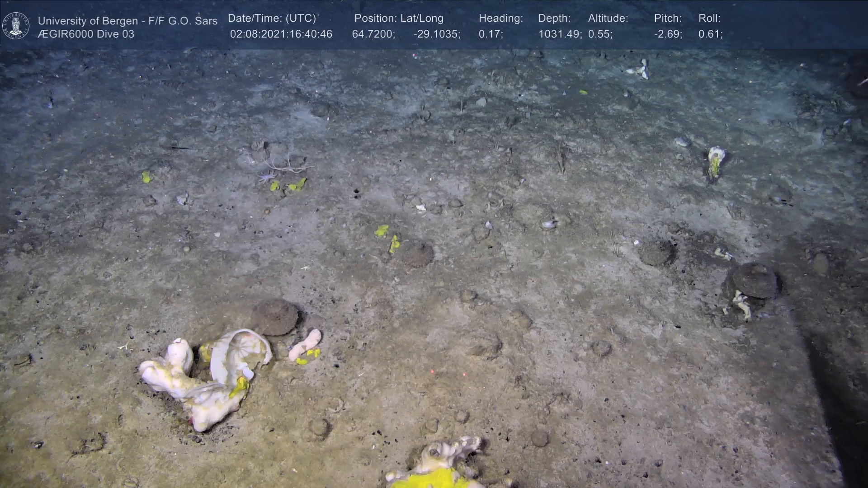This screenshot has width=868, height=488.
Task: Select the Altitude label
Action: pyautogui.click(x=608, y=19)
